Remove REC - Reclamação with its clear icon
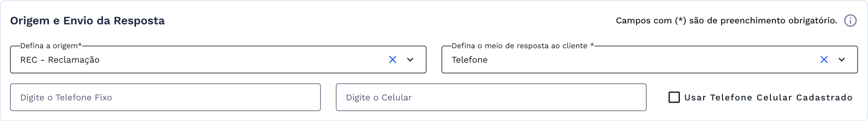Image resolution: width=868 pixels, height=121 pixels. point(392,60)
